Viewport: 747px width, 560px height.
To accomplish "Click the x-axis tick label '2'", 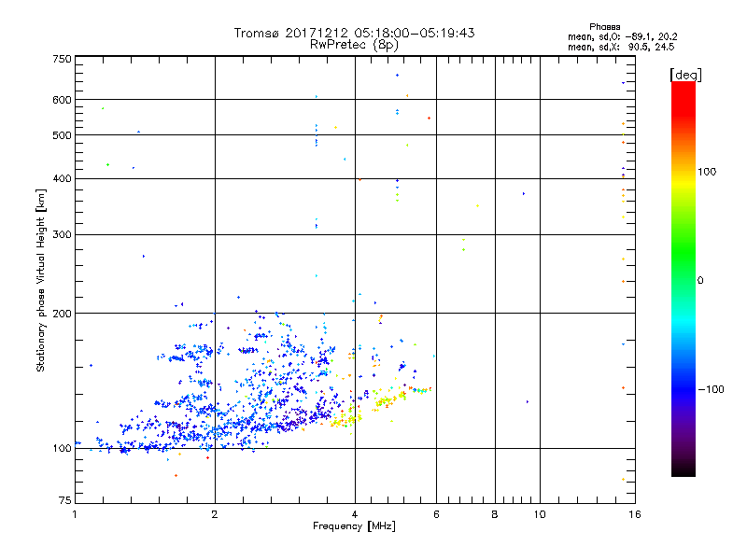I will click(x=215, y=514).
